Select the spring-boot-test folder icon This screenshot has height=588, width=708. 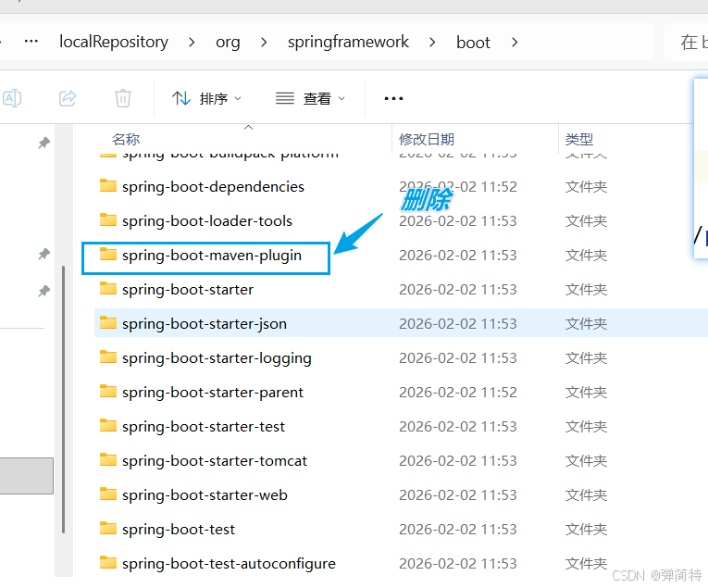[108, 529]
